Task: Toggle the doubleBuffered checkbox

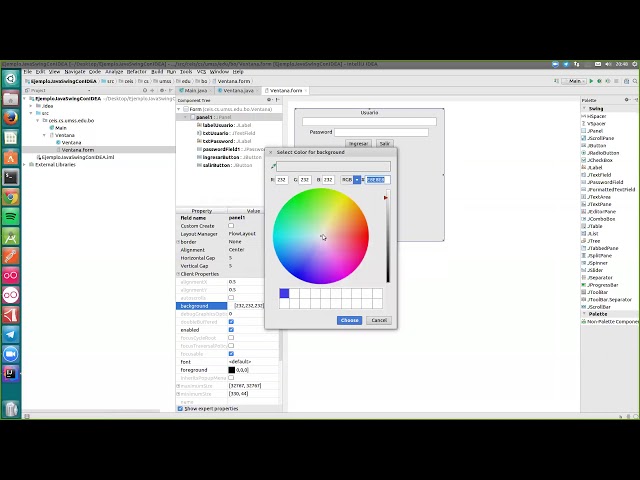Action: 231,322
